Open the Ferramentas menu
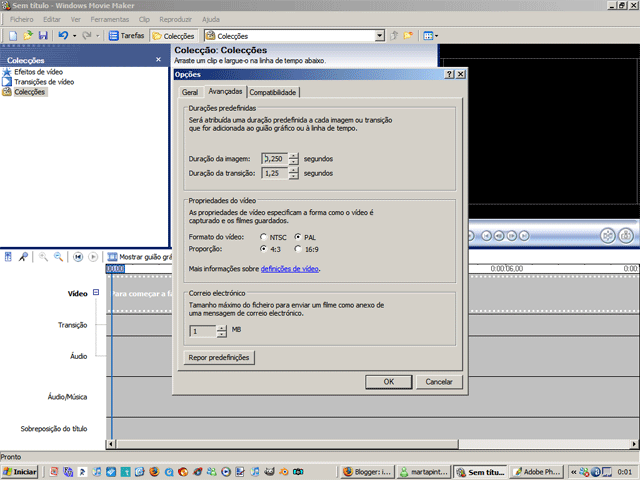Viewport: 640px width, 480px height. click(109, 19)
